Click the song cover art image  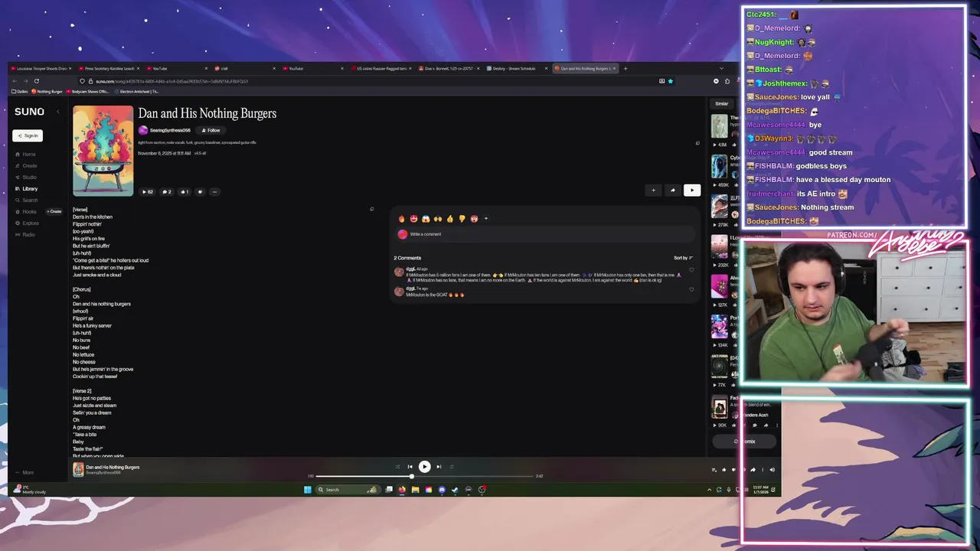[x=103, y=151]
